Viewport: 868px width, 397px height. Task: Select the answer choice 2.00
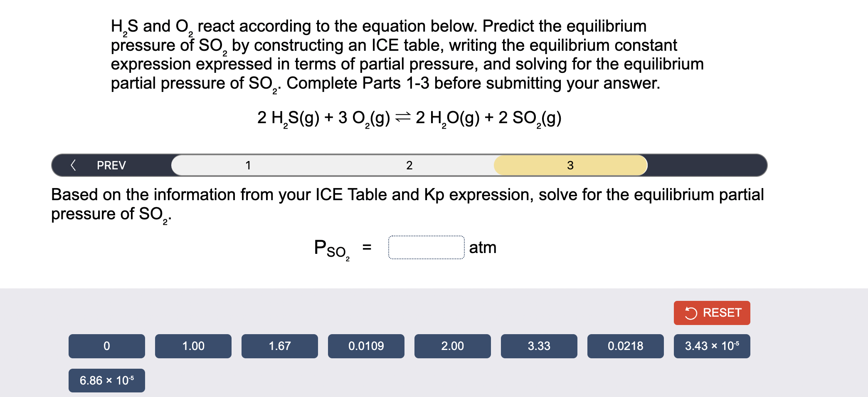[x=452, y=346]
